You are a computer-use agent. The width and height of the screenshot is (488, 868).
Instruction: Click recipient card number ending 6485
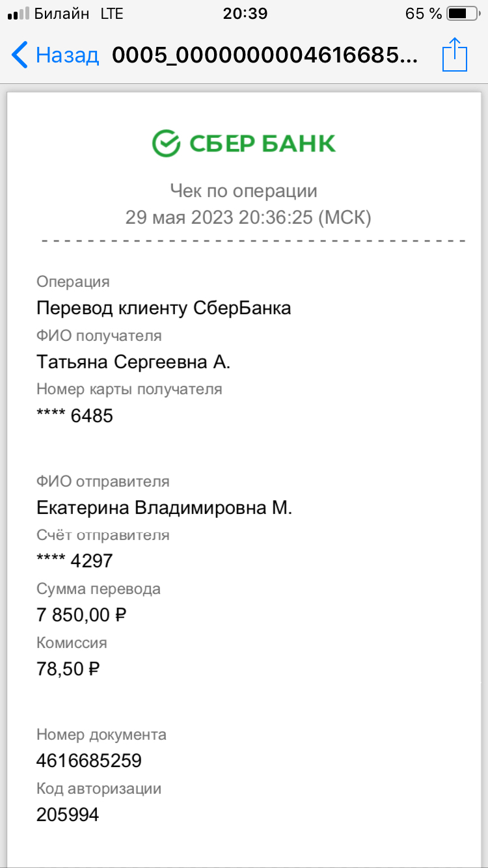coord(75,415)
